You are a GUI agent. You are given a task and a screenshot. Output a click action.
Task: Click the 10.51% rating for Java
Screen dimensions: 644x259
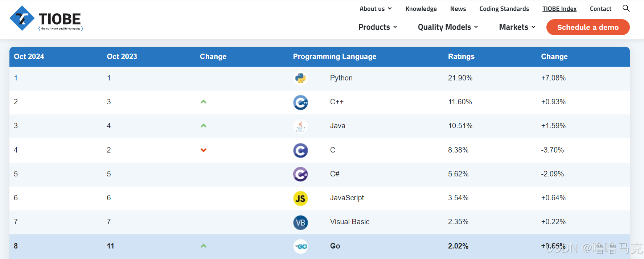[460, 126]
